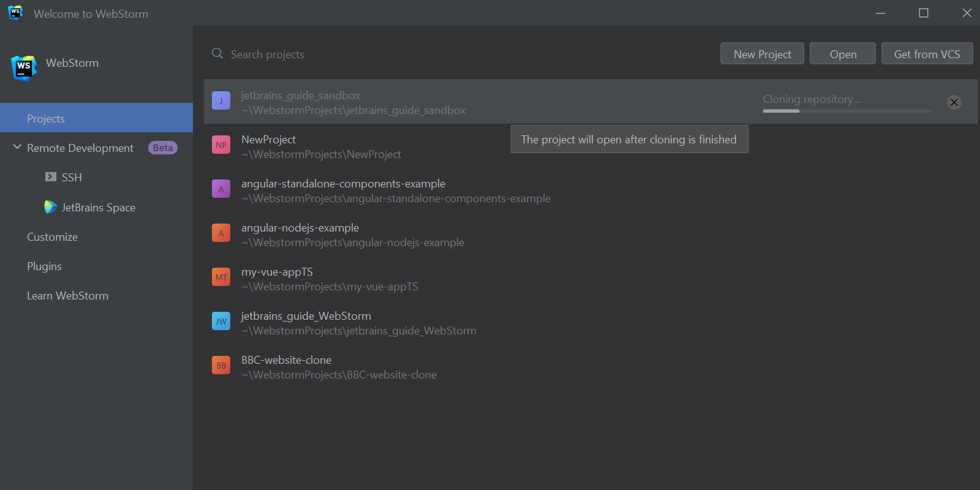980x490 pixels.
Task: Click the 'MT' my-vue-appTS icon
Action: click(x=221, y=277)
